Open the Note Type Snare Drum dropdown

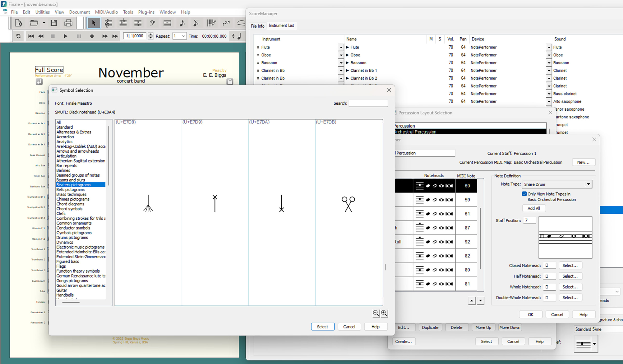click(588, 184)
